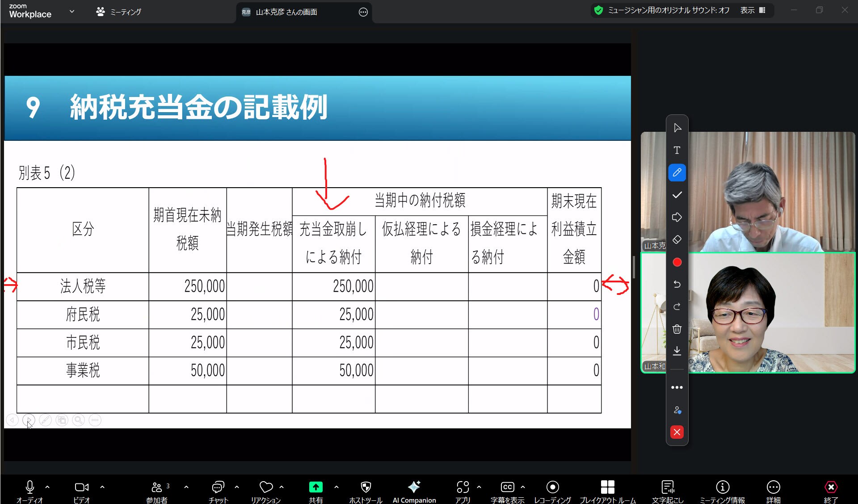The height and width of the screenshot is (504, 858).
Task: Select the mouse pointer annotation tool
Action: [x=677, y=128]
